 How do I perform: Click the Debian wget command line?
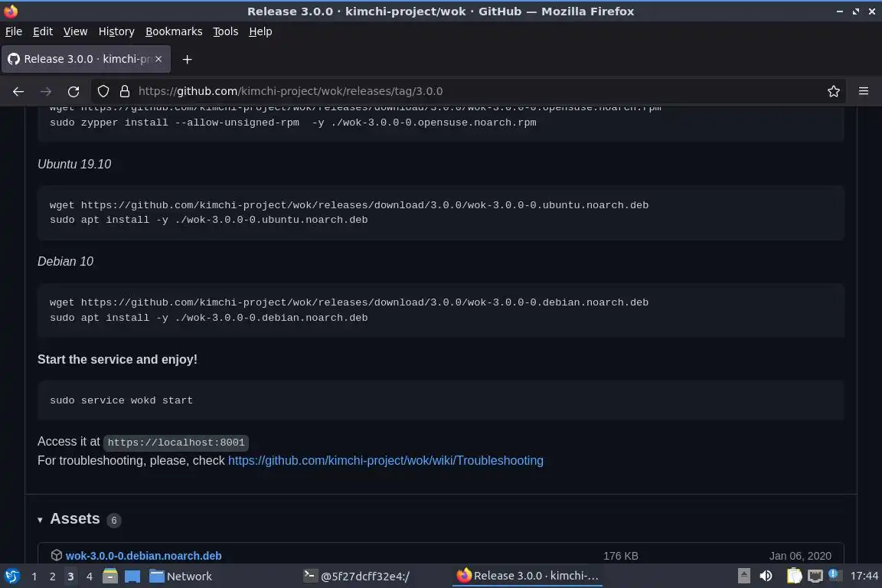[x=349, y=302]
